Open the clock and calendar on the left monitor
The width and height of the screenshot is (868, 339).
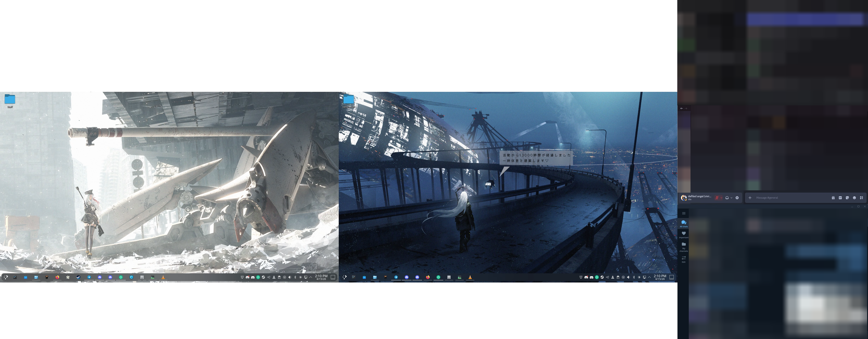point(321,277)
